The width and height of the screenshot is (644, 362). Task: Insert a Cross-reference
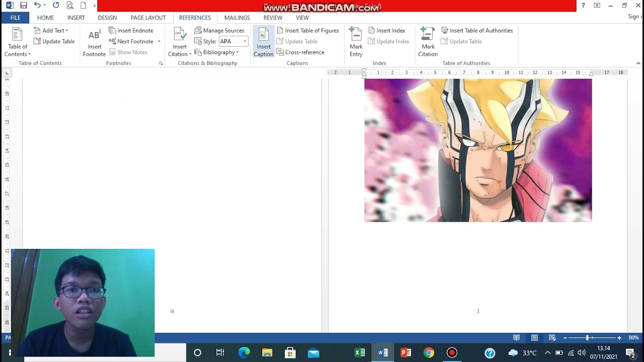[x=300, y=52]
